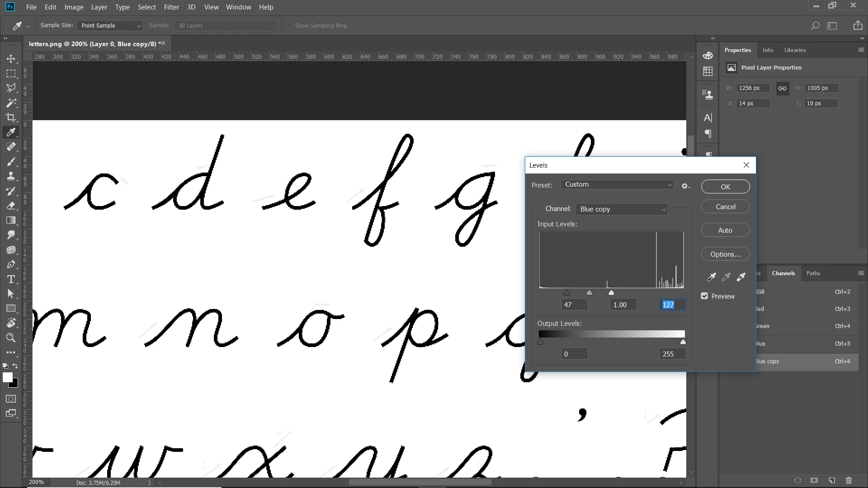Viewport: 868px width, 488px height.
Task: Click the black point eyedropper in Levels
Action: [711, 277]
